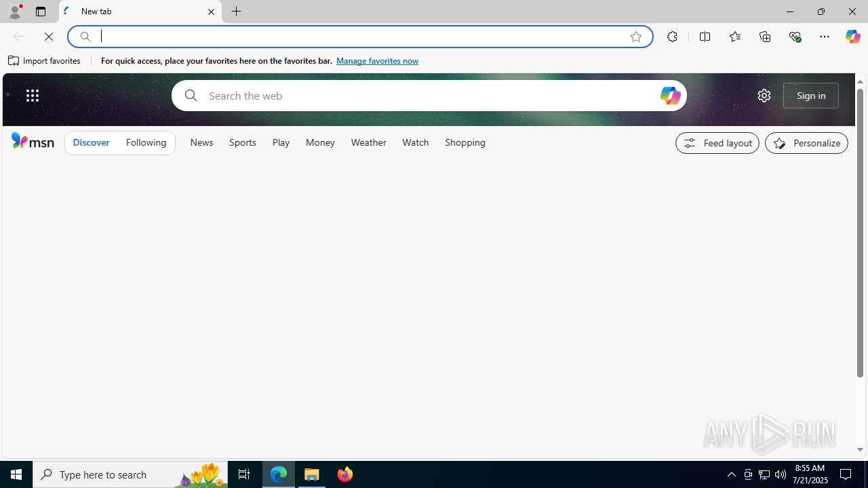Open the Favorites list icon
The height and width of the screenshot is (488, 868).
[734, 37]
